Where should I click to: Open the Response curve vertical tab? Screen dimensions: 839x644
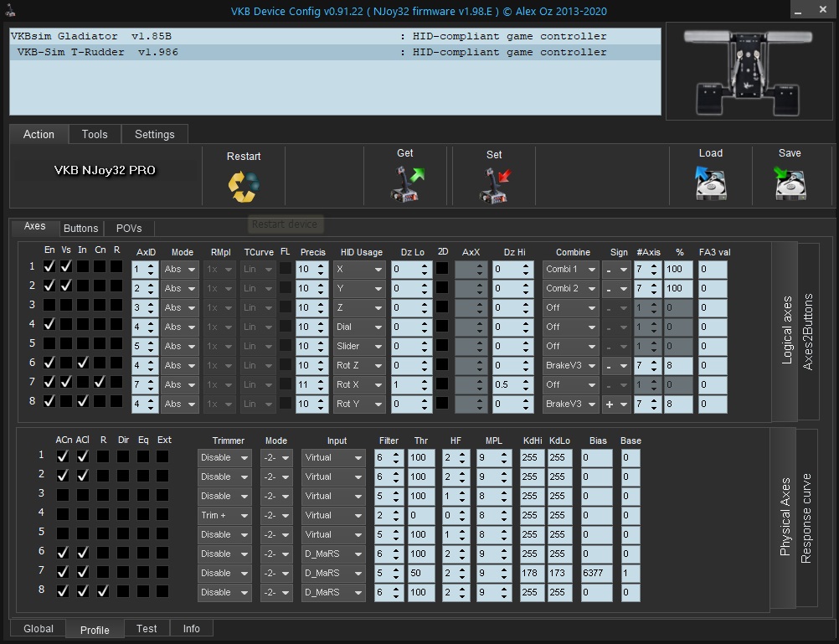click(x=806, y=518)
